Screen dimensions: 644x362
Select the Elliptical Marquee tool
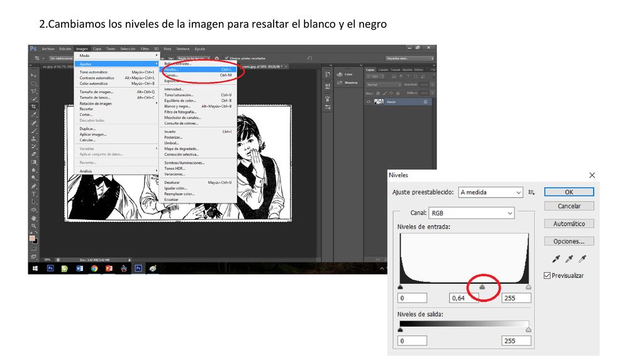coord(34,84)
